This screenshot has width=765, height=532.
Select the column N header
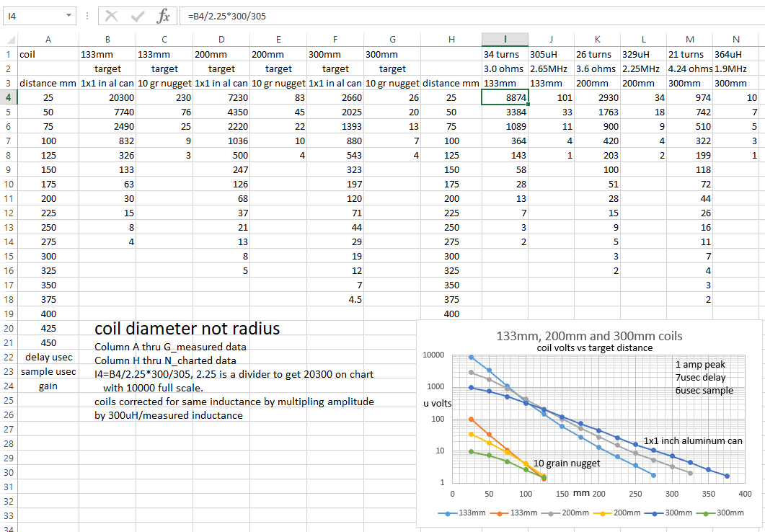coord(735,40)
